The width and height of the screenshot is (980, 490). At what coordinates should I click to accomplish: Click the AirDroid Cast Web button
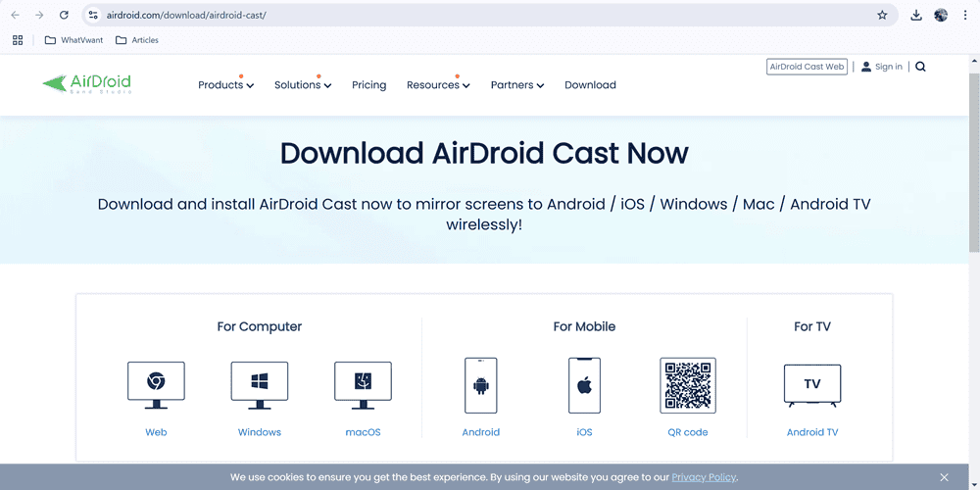tap(807, 67)
